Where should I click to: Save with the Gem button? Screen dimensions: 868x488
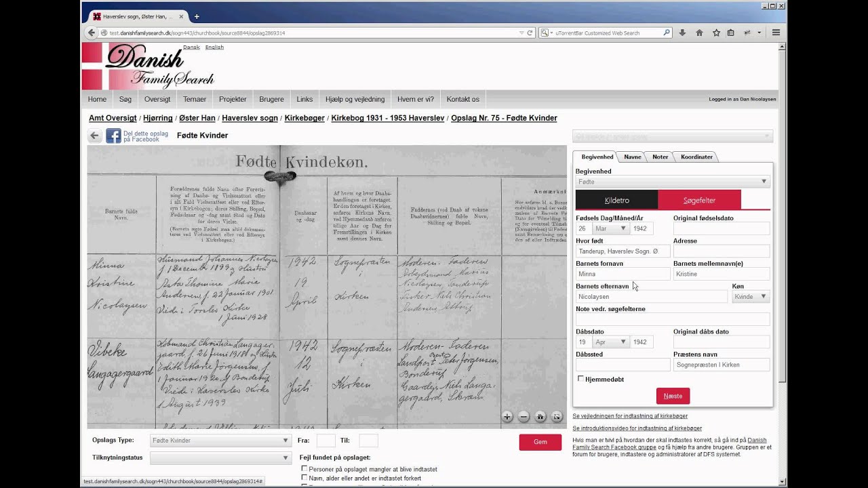(540, 442)
